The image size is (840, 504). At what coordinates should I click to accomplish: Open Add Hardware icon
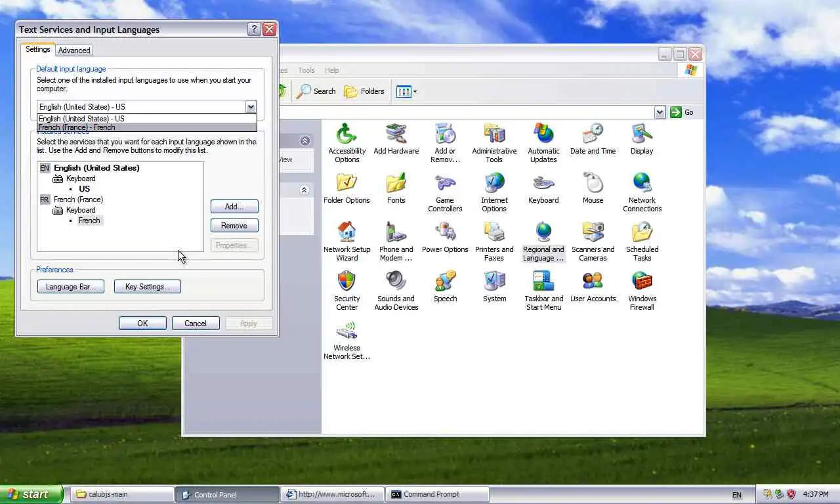point(396,138)
